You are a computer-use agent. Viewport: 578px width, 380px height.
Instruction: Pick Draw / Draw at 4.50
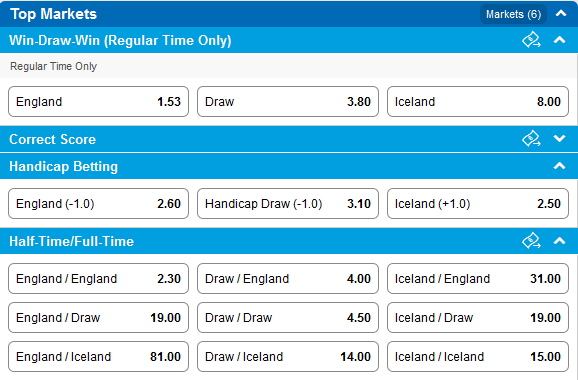[x=288, y=318]
